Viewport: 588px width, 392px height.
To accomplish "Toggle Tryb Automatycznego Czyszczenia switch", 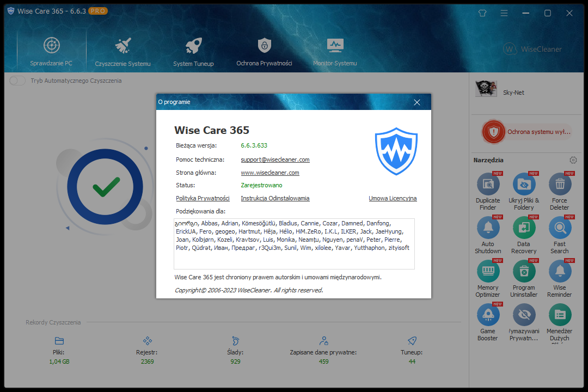I will (17, 81).
